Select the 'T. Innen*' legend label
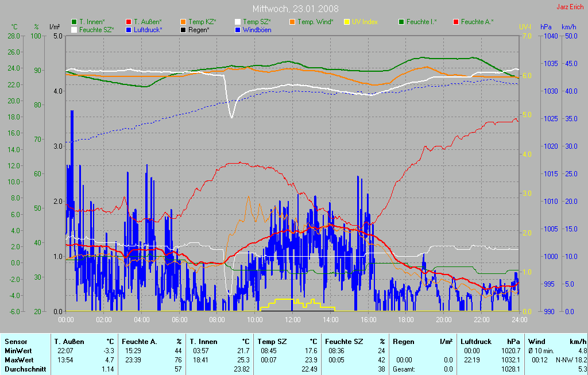This screenshot has height=375, width=588. coord(92,22)
